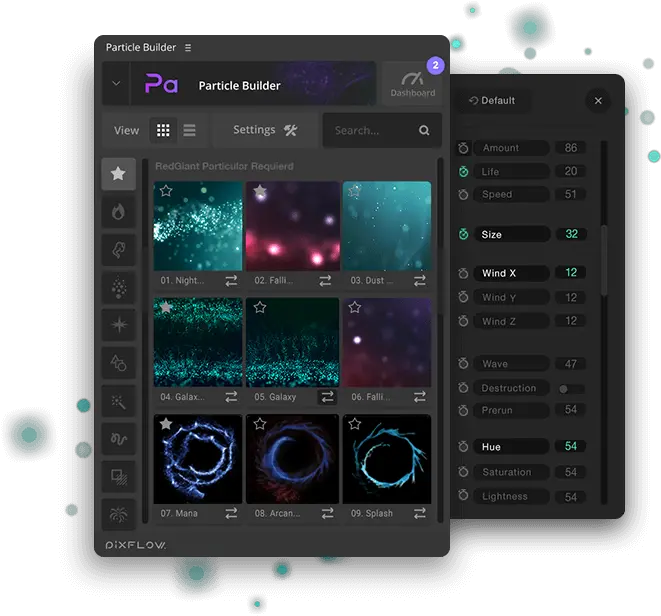The height and width of the screenshot is (616, 661).
Task: Select the squiggle wave category icon
Action: click(x=118, y=439)
